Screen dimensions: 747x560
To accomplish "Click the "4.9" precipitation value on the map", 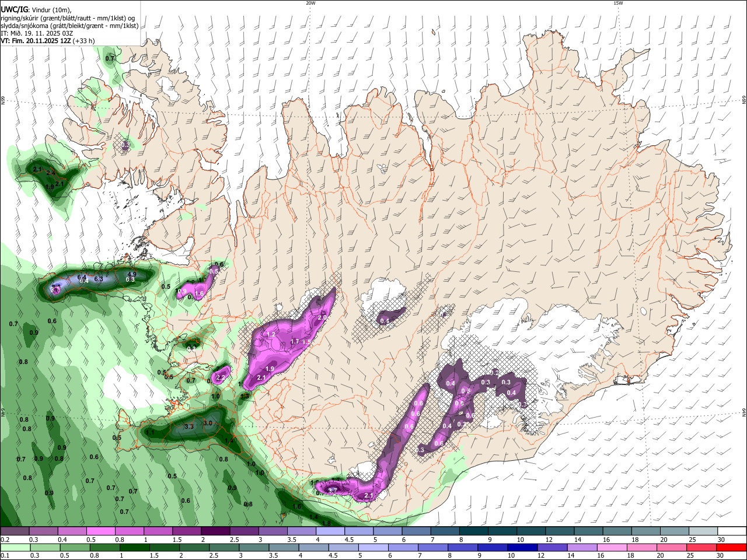I will (x=132, y=274).
